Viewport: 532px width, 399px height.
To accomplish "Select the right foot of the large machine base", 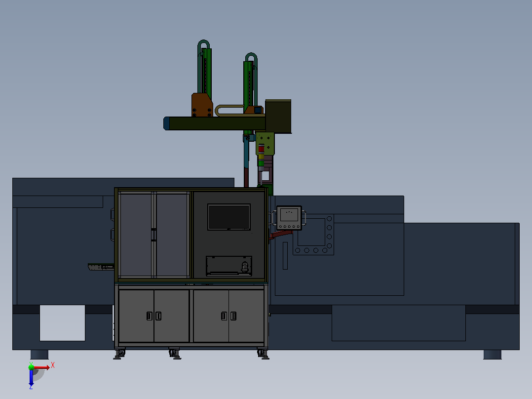I will (x=493, y=355).
